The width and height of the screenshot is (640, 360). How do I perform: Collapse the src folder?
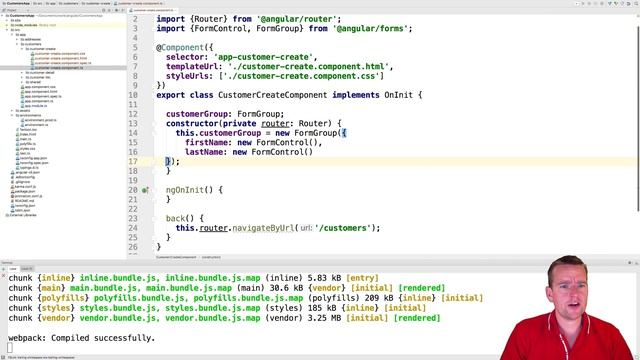point(7,30)
